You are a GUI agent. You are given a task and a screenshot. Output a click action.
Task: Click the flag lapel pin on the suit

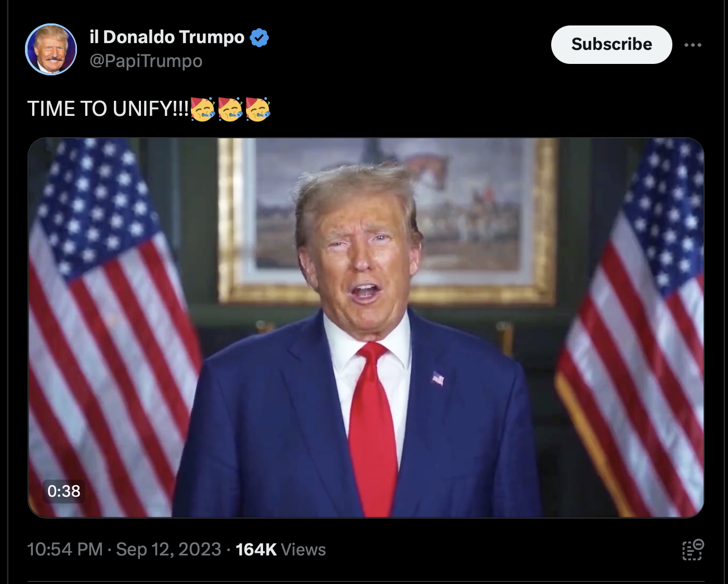[438, 378]
